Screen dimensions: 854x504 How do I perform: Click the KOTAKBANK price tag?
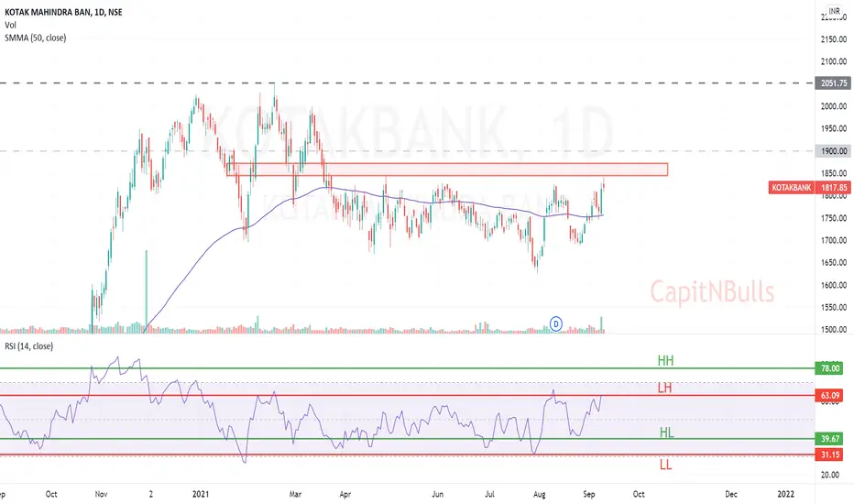click(x=792, y=188)
